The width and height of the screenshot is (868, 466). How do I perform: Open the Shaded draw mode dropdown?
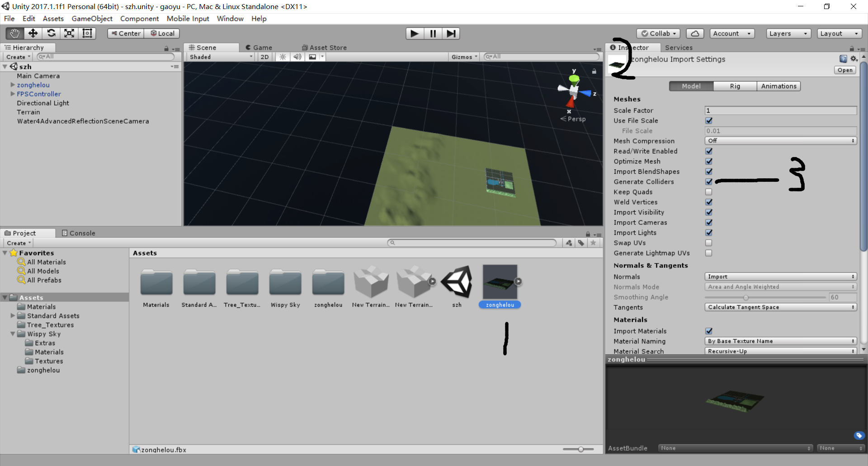(221, 57)
